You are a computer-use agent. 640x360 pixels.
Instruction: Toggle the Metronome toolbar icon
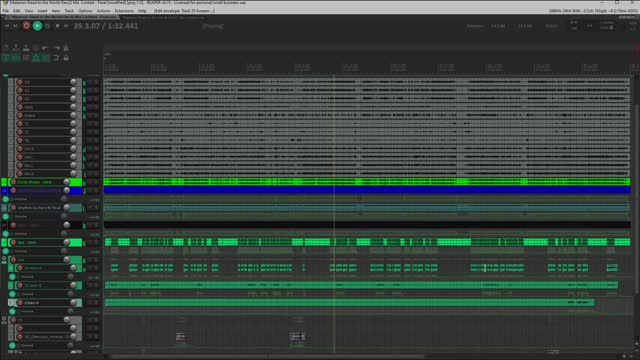coord(66,48)
